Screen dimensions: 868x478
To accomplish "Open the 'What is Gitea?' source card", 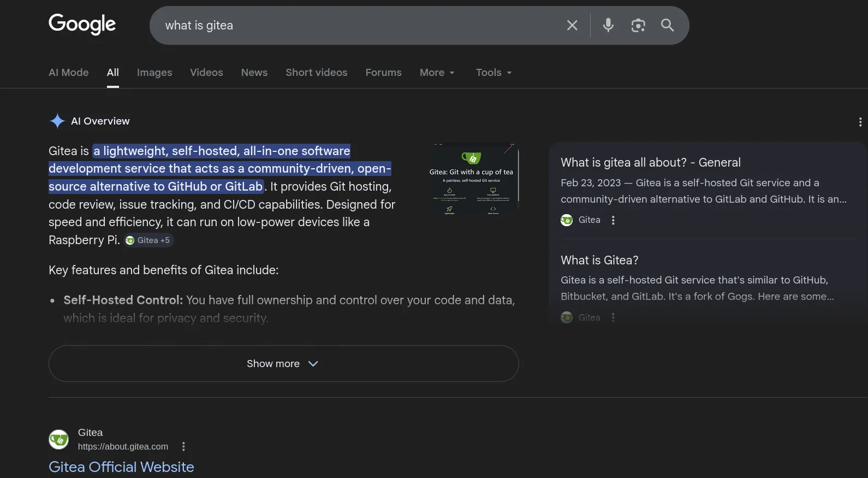I will pos(599,261).
